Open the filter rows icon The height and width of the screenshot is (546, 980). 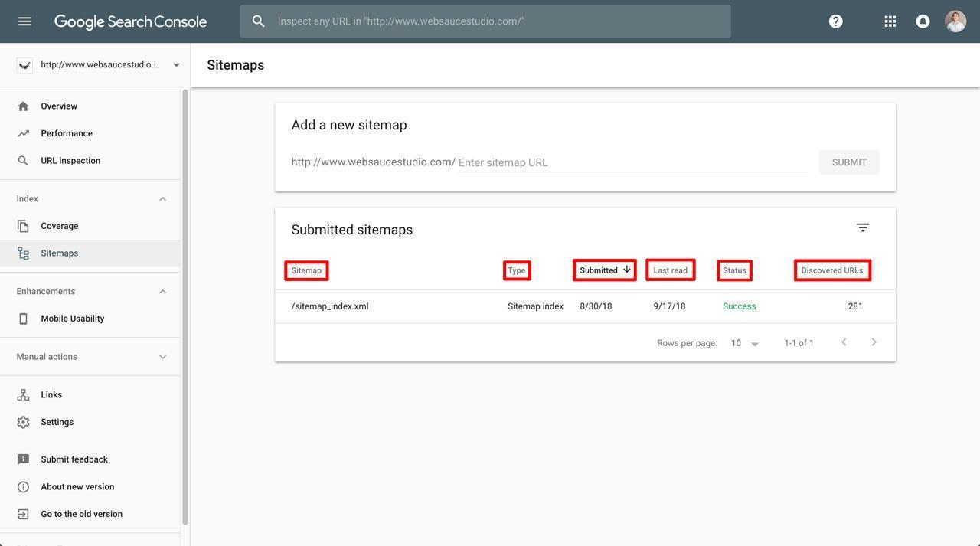863,227
